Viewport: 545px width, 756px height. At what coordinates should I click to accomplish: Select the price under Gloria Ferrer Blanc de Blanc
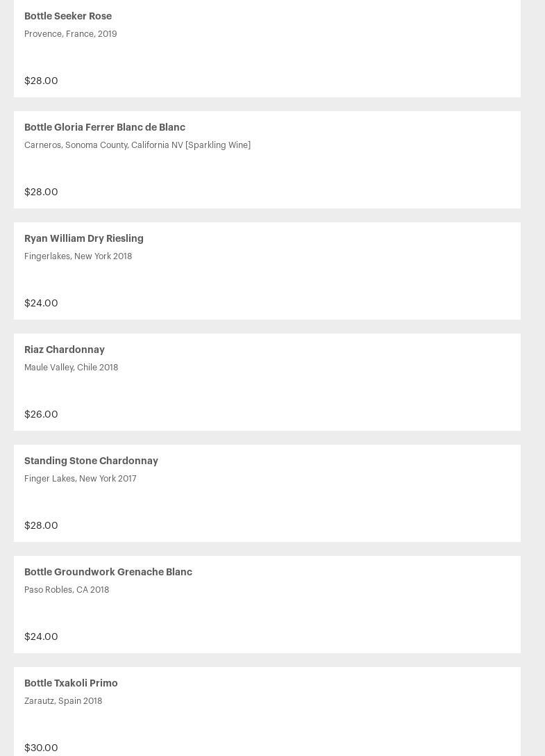point(41,192)
